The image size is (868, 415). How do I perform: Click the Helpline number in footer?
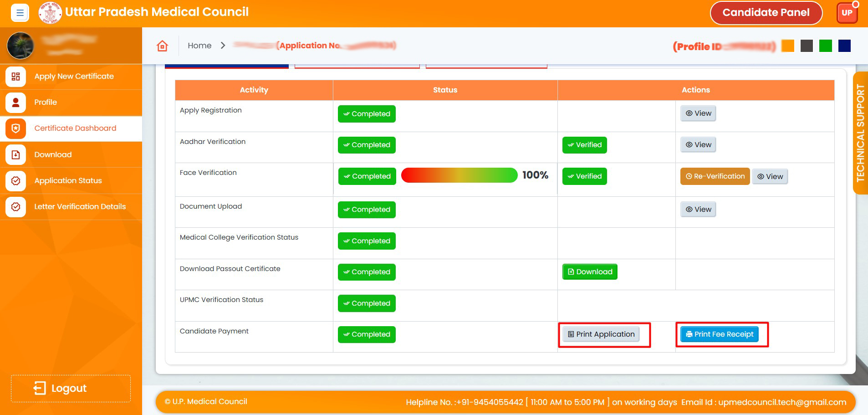[490, 402]
